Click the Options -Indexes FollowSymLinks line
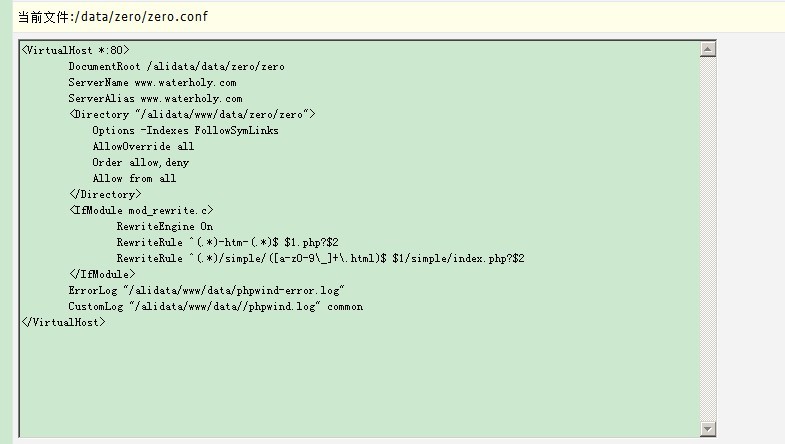Viewport: 785px width, 444px height. [x=185, y=130]
